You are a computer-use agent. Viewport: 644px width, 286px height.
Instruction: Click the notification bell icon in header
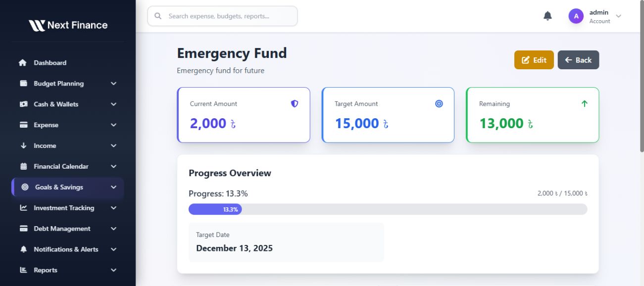pyautogui.click(x=547, y=16)
